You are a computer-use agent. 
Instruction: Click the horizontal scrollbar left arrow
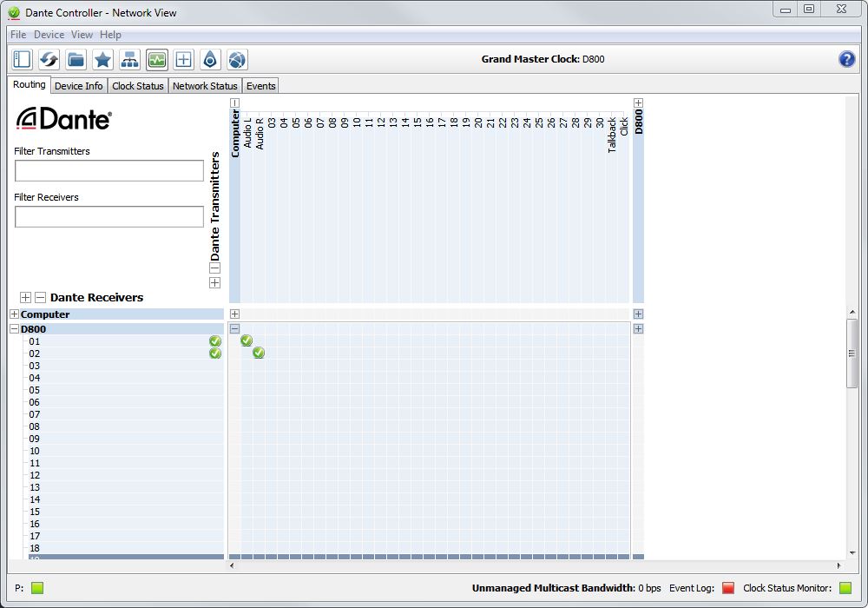232,565
